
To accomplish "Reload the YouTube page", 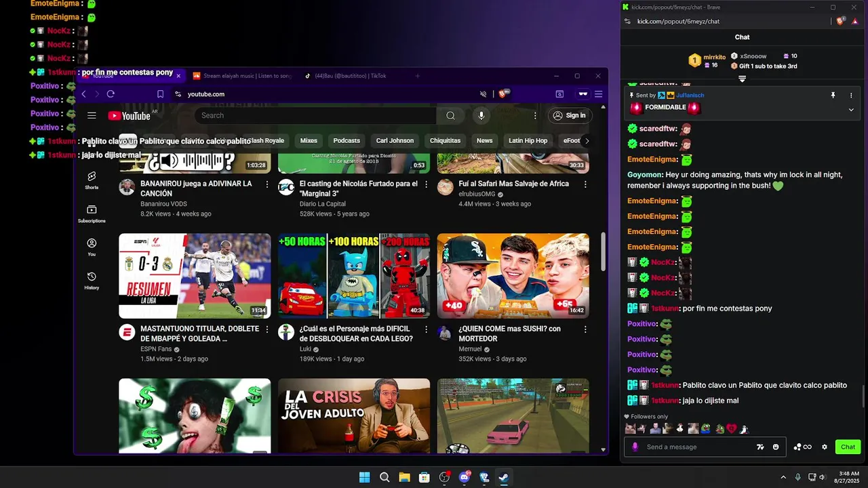I will [x=111, y=94].
